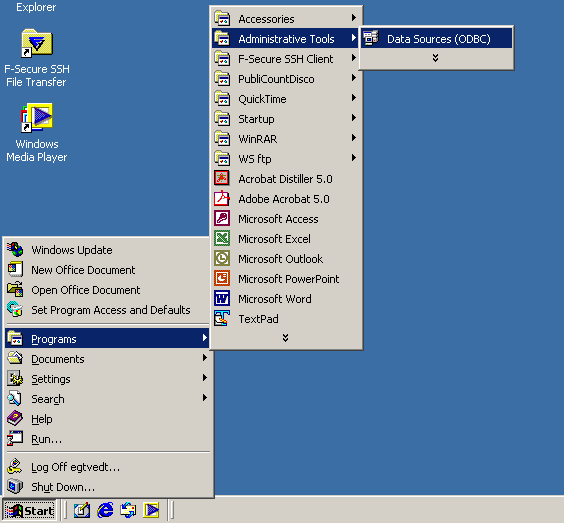This screenshot has height=523, width=564.
Task: Click the Microsoft Access key icon
Action: pos(222,218)
